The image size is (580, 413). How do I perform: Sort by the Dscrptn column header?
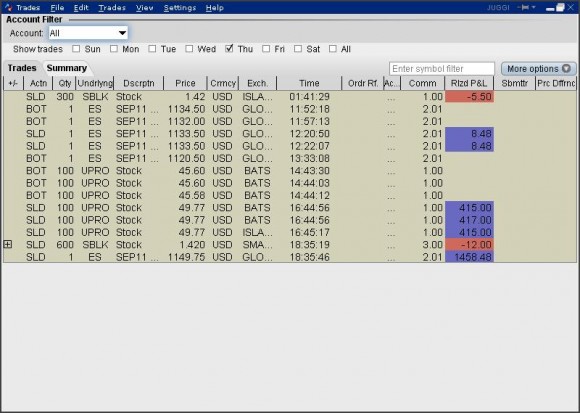[x=139, y=84]
